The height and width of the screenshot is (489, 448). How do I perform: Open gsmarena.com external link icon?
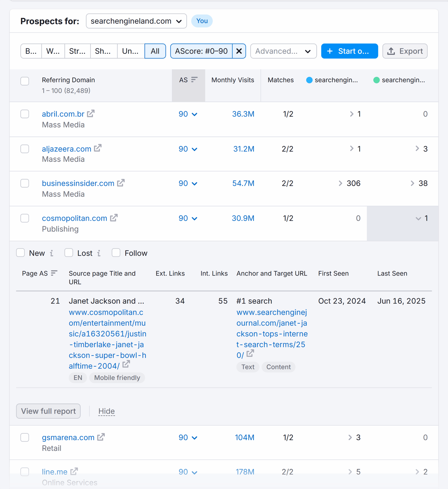(101, 437)
